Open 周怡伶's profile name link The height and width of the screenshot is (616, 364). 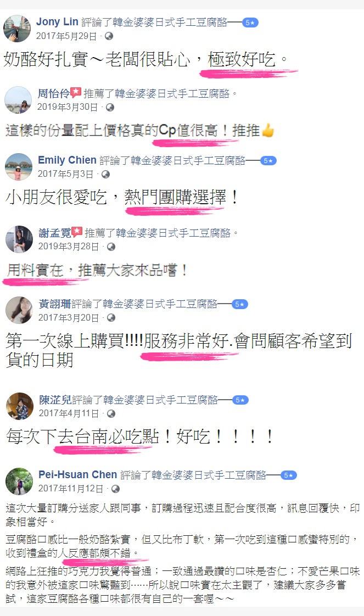point(53,93)
